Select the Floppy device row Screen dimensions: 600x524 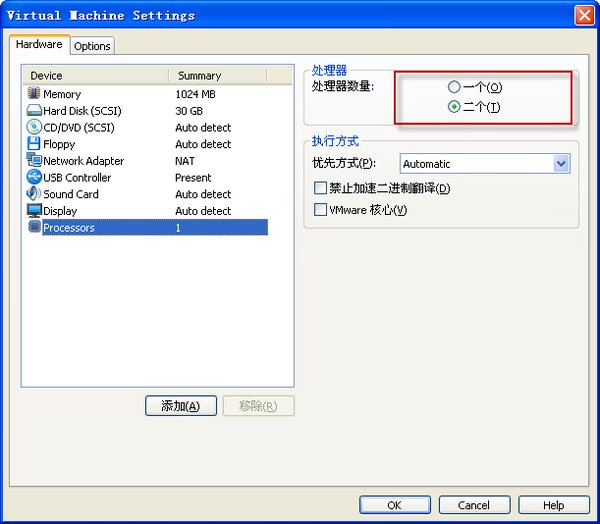coord(147,144)
